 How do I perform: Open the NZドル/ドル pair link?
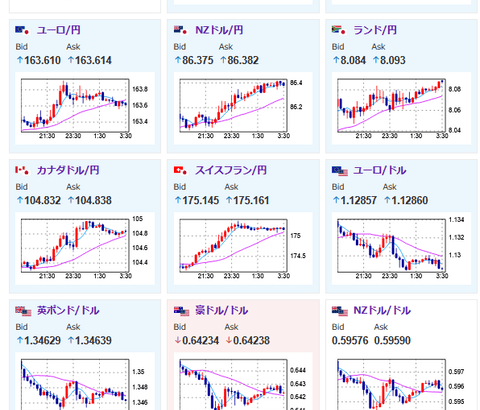tap(382, 310)
